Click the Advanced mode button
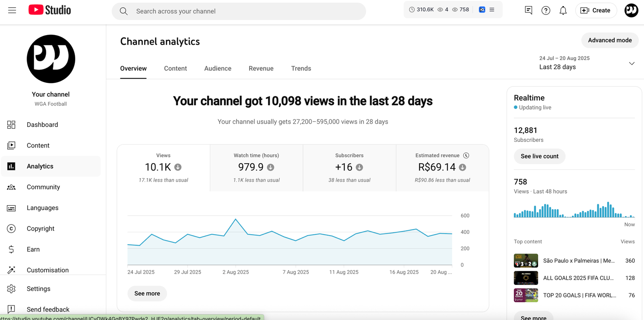Image resolution: width=644 pixels, height=320 pixels. click(609, 40)
